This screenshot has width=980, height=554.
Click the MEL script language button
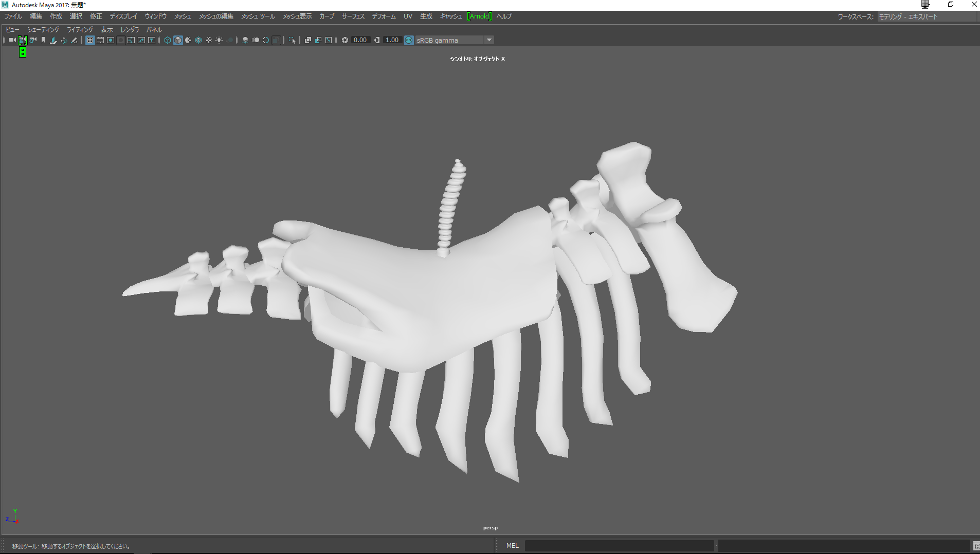(512, 546)
